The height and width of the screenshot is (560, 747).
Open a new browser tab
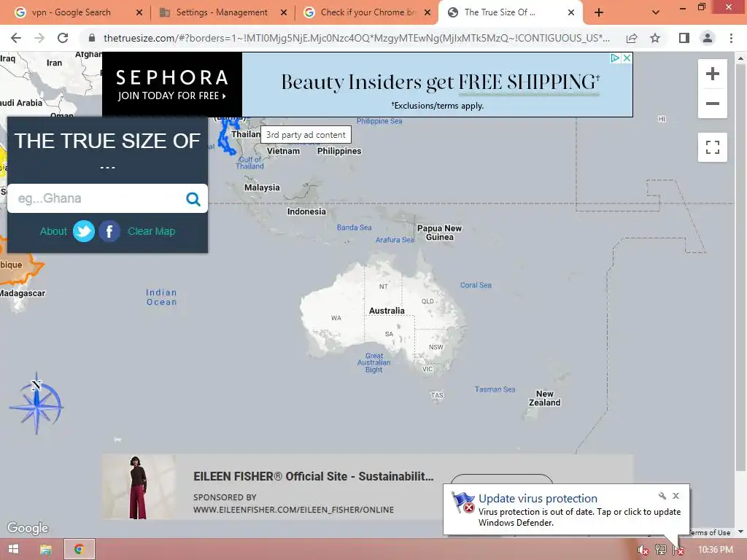[599, 13]
